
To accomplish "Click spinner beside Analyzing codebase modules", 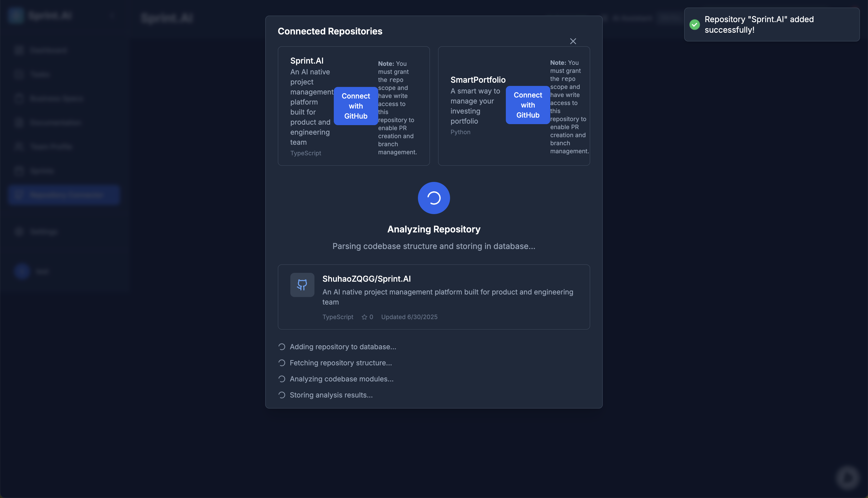I will click(282, 379).
